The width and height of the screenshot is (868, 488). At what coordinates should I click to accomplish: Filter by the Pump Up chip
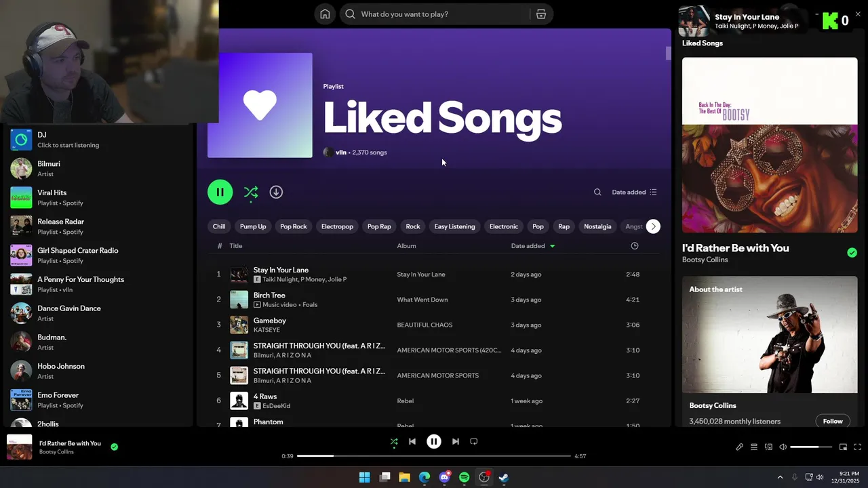(253, 226)
